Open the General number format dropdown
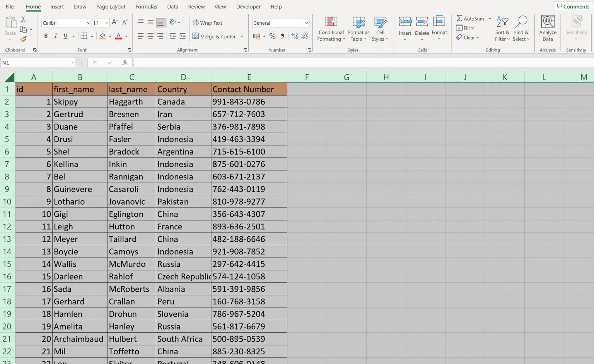This screenshot has width=594, height=364. (x=306, y=22)
